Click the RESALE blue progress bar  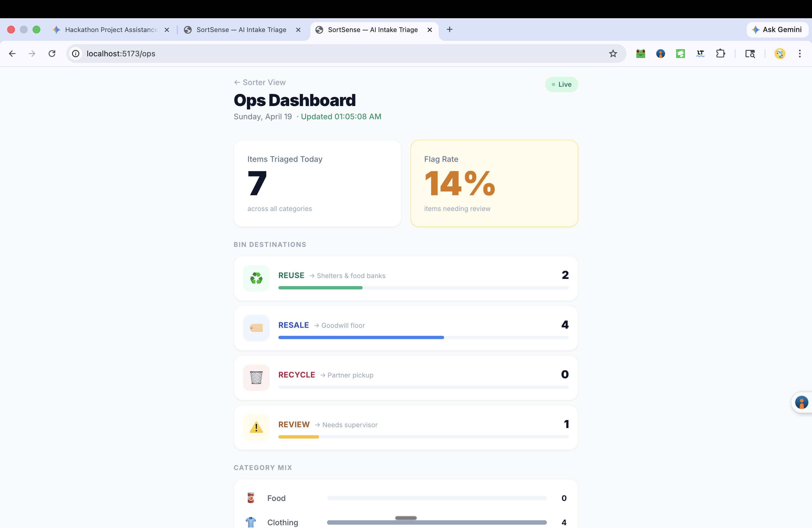(x=361, y=337)
